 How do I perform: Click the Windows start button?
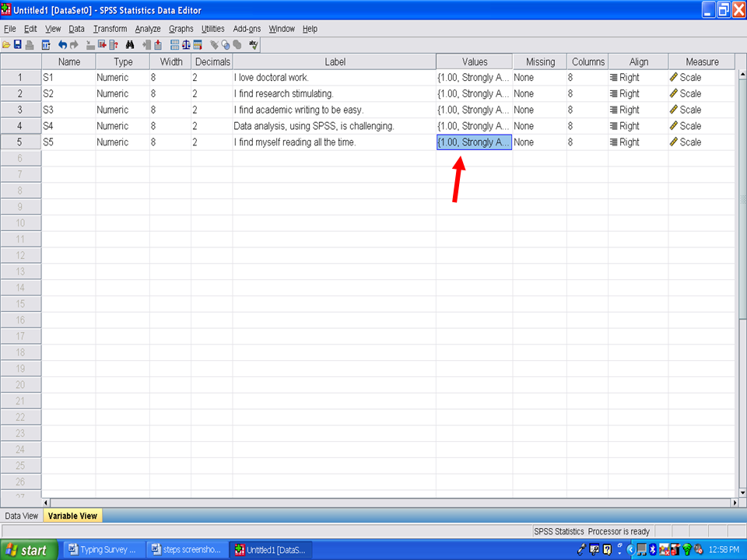click(x=28, y=550)
